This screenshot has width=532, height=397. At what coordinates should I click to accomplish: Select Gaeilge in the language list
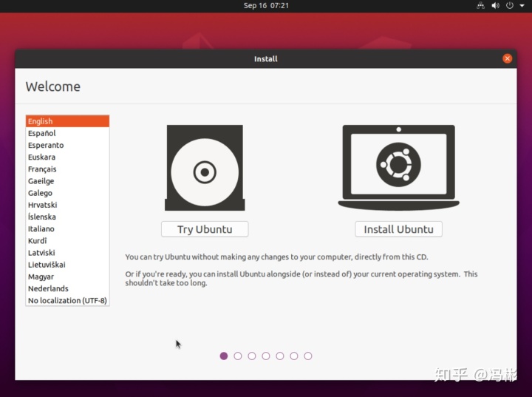point(67,181)
